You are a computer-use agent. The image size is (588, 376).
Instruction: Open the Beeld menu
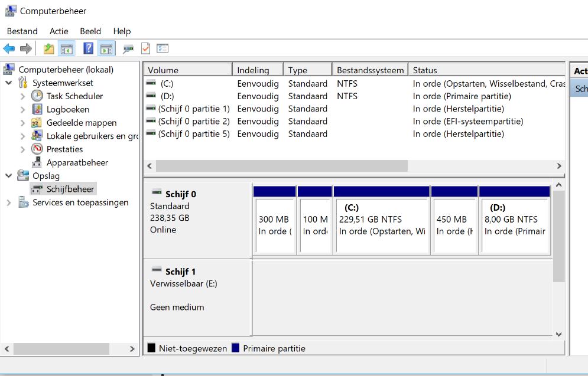tap(90, 31)
